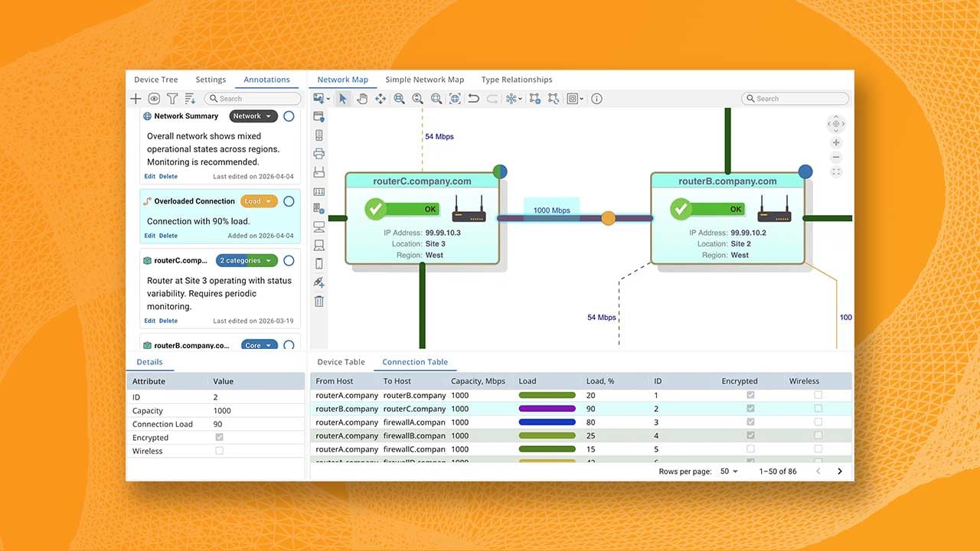Select the four-arrow move tool
The height and width of the screenshot is (551, 980).
click(x=381, y=99)
